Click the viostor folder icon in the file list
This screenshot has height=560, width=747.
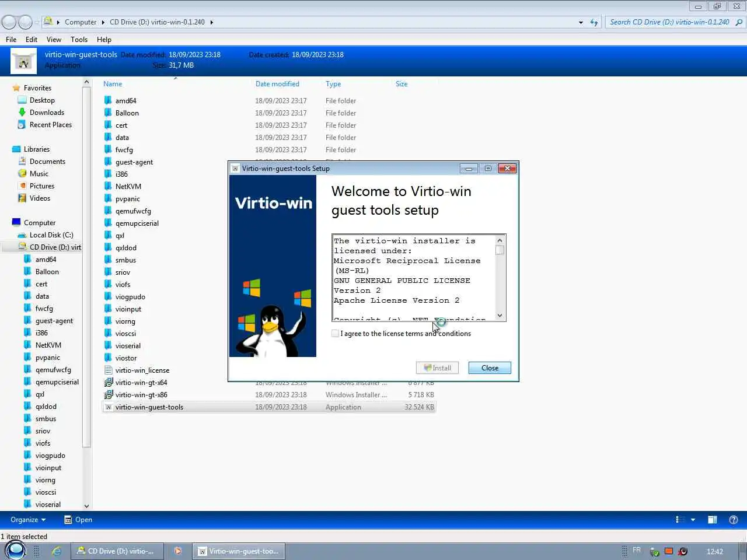point(108,358)
